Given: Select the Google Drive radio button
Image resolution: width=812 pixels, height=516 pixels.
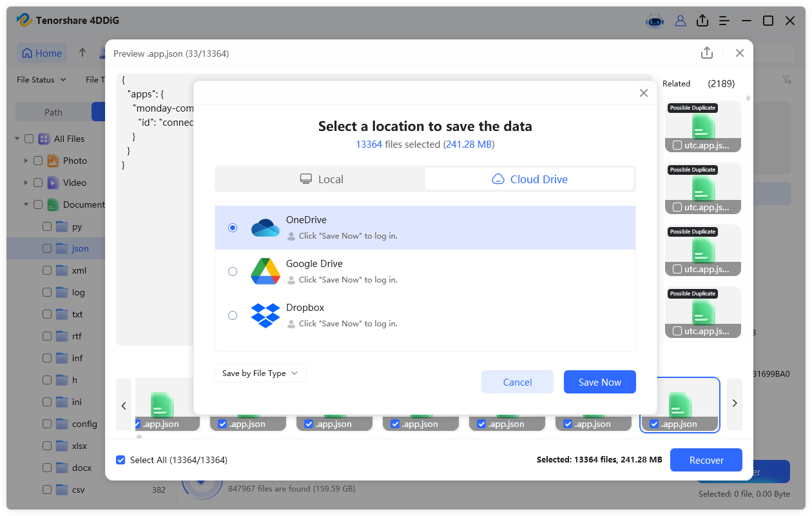Looking at the screenshot, I should click(233, 272).
